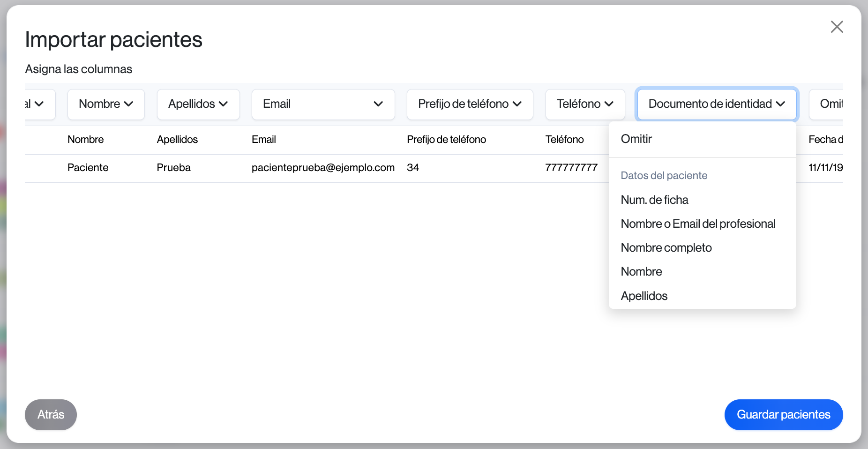Open the partially visible Omitir column dropdown
The height and width of the screenshot is (449, 868).
pos(830,104)
